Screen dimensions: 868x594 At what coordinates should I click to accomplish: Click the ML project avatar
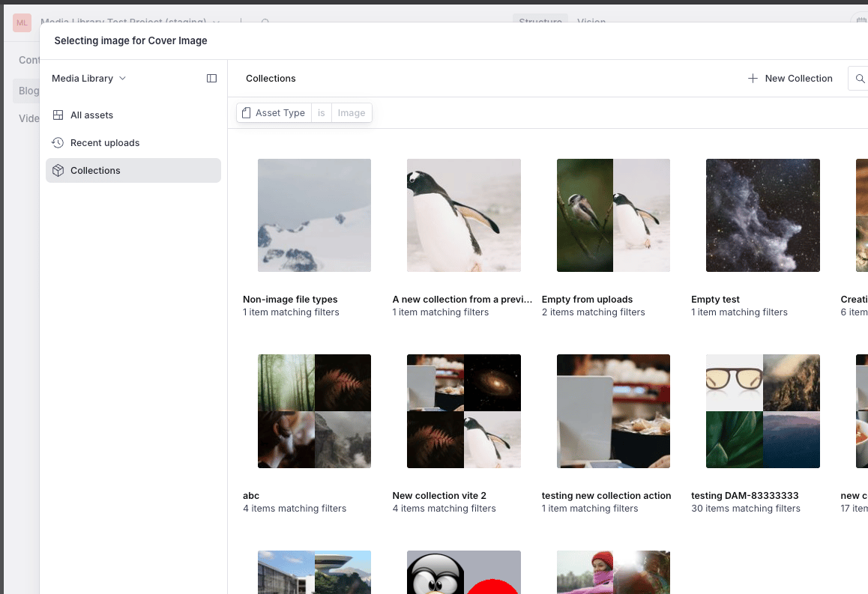(22, 22)
